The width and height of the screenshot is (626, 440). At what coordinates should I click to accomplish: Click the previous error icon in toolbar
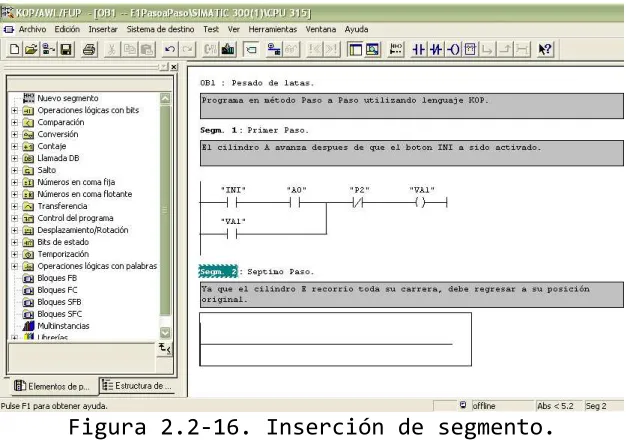pyautogui.click(x=315, y=50)
